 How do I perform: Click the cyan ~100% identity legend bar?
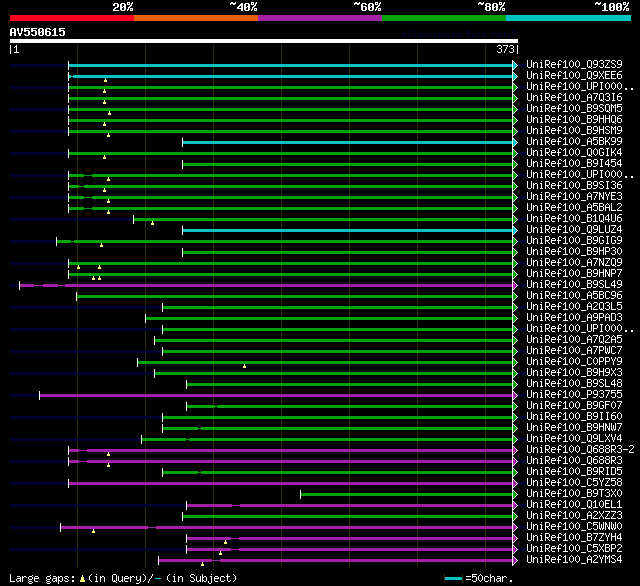(569, 18)
